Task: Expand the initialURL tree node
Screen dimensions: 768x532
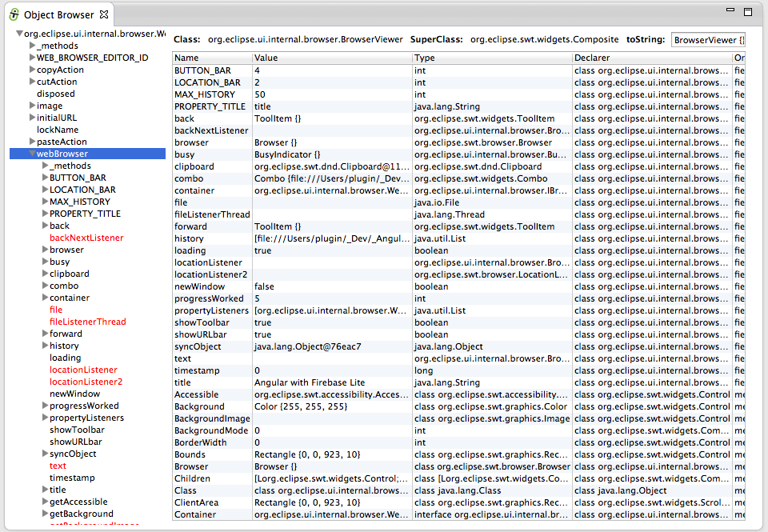Action: point(32,118)
